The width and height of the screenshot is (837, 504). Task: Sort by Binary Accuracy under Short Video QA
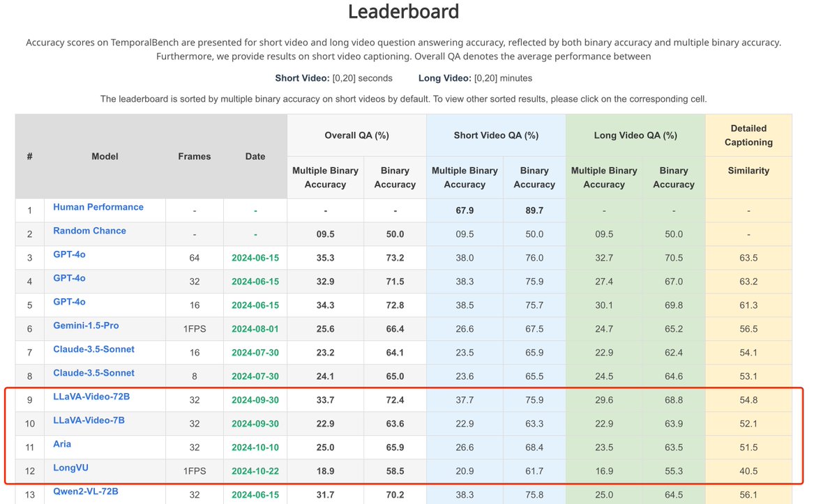(534, 177)
